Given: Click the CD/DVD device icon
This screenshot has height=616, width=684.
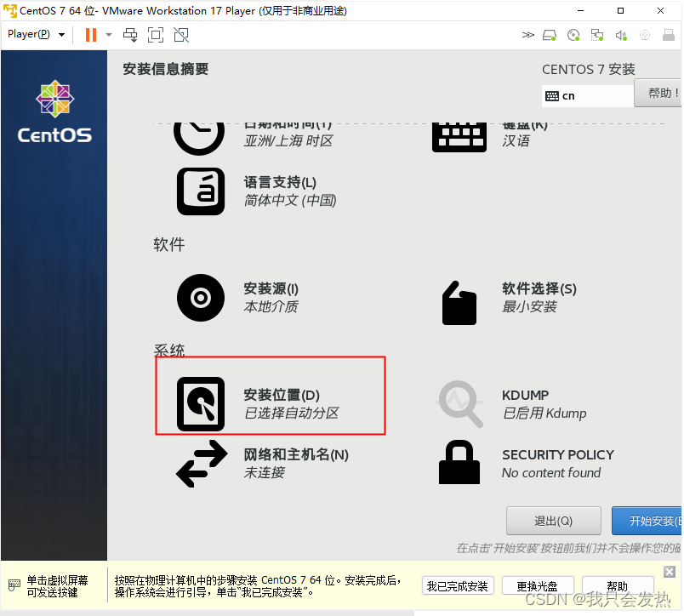Looking at the screenshot, I should 573,35.
